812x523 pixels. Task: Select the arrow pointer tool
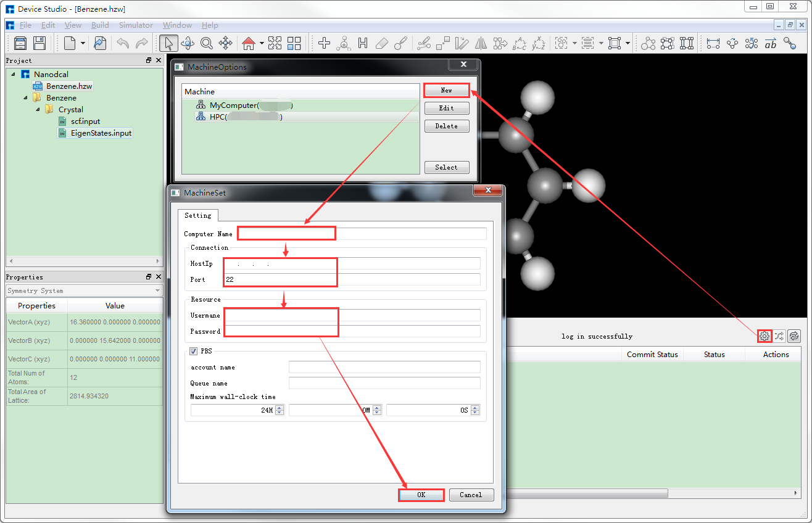(x=168, y=43)
